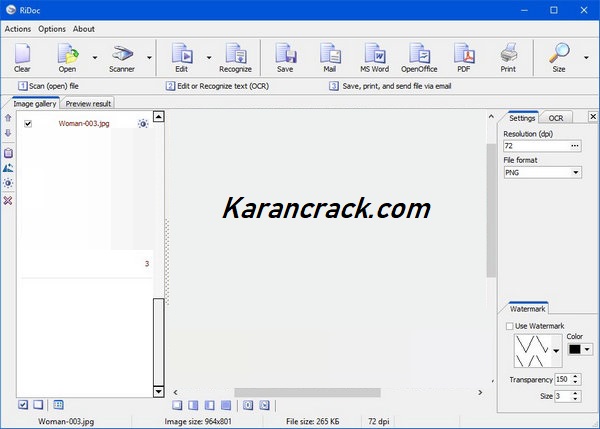The image size is (600, 429).
Task: Switch to the OCR tab
Action: (x=556, y=118)
